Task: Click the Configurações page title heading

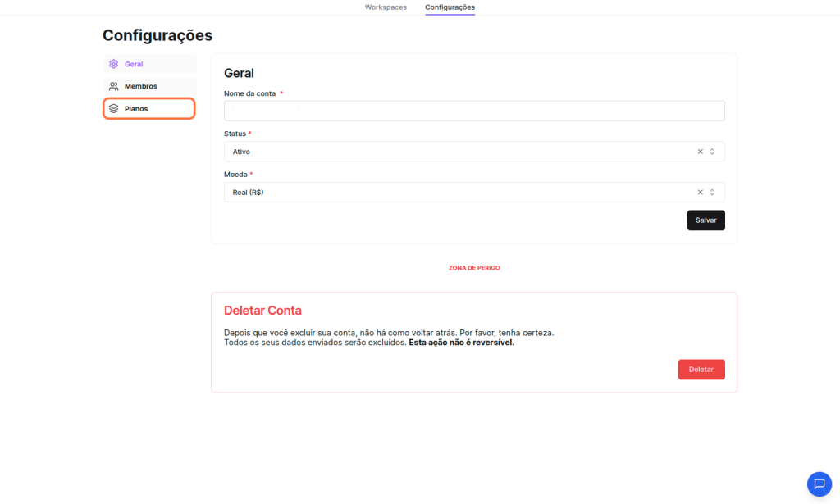Action: click(x=157, y=35)
